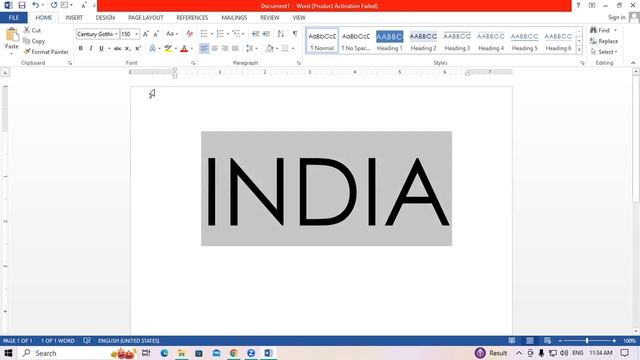Switch to Read Mode view

[512, 340]
